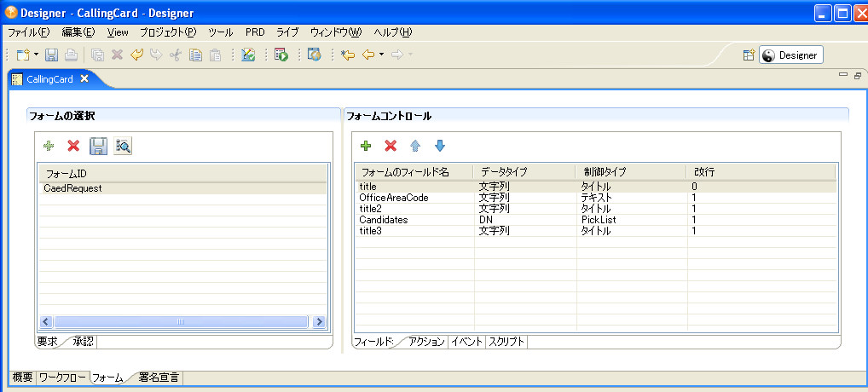Image resolution: width=868 pixels, height=392 pixels.
Task: Switch to the イベント tab
Action: (x=467, y=342)
